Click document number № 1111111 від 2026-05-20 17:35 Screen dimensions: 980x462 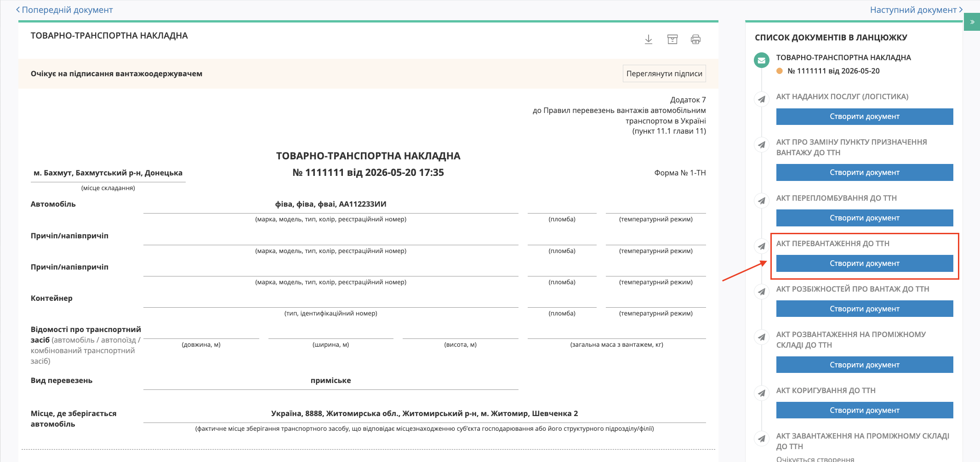point(368,173)
